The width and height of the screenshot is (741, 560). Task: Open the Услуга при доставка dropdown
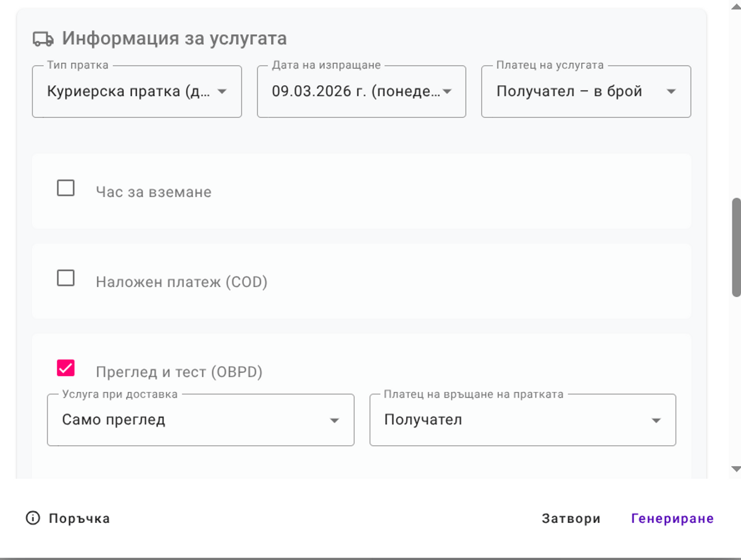[x=201, y=420]
